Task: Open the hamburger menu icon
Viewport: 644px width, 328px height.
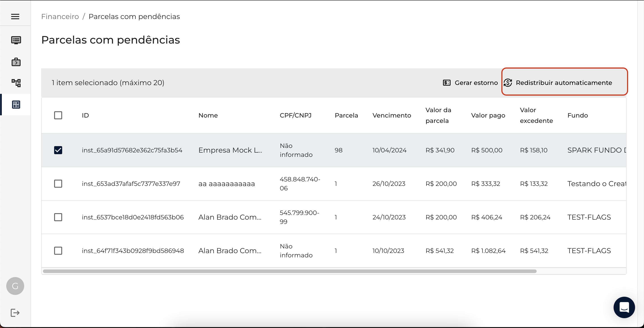Action: 15,17
